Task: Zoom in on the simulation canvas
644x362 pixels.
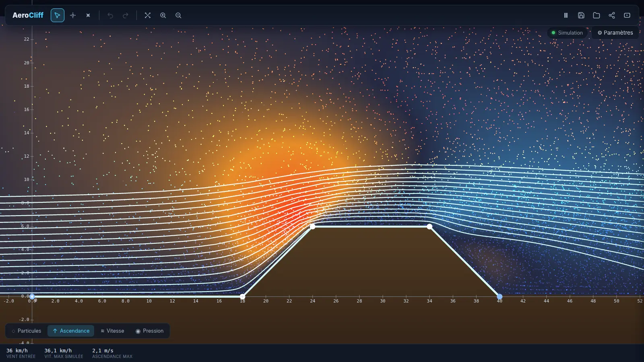Action: pos(163,15)
